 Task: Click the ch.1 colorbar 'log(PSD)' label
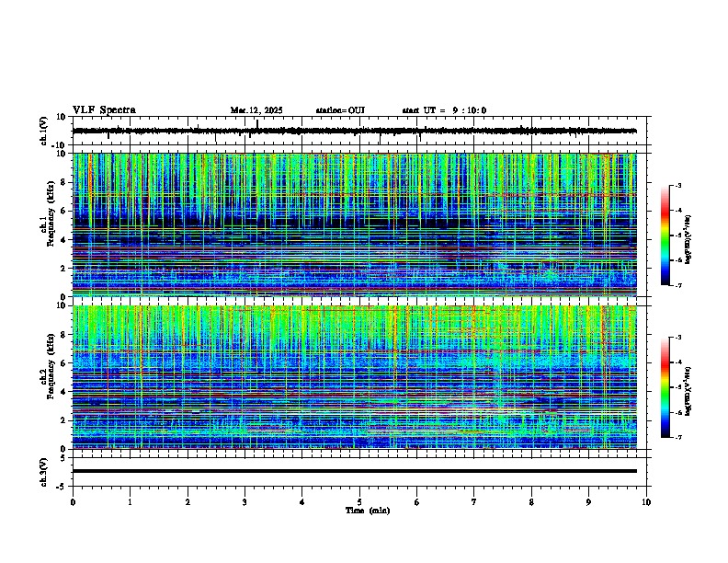(688, 240)
